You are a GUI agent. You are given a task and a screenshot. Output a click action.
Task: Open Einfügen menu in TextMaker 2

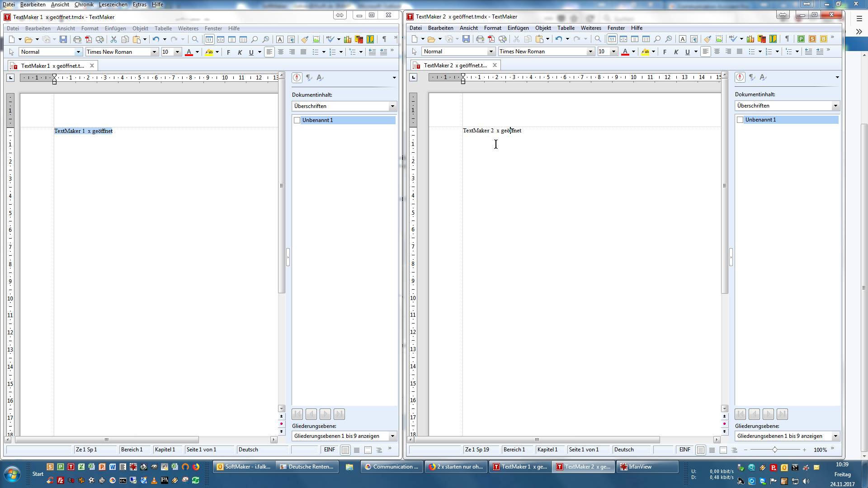tap(518, 28)
